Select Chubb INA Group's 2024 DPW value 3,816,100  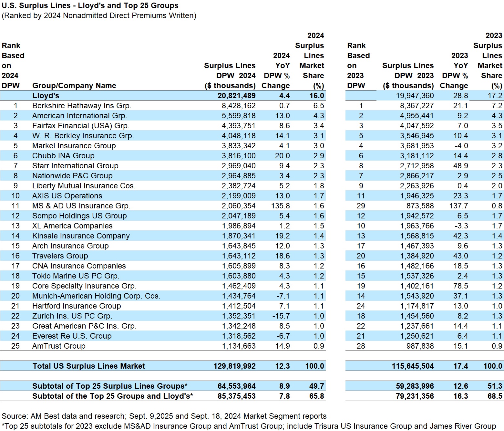tap(239, 156)
